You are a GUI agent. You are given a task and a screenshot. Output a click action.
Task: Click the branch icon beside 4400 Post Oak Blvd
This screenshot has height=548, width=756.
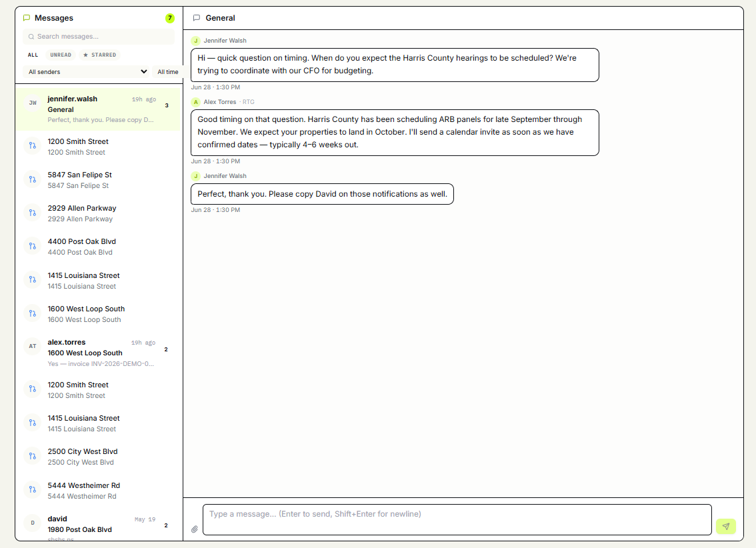tap(32, 246)
